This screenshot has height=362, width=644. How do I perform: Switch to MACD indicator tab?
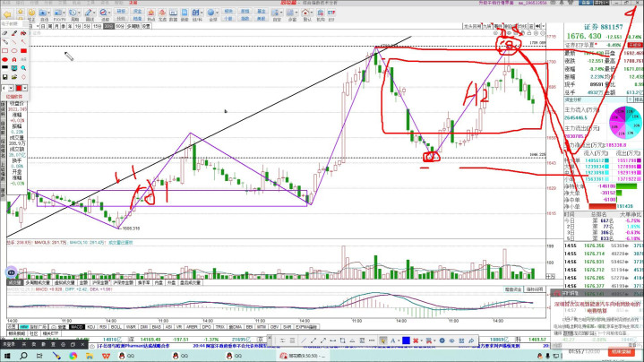[76, 327]
